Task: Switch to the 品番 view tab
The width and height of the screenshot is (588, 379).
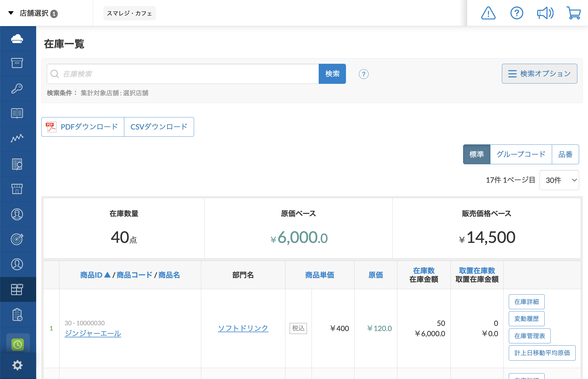Action: point(565,154)
